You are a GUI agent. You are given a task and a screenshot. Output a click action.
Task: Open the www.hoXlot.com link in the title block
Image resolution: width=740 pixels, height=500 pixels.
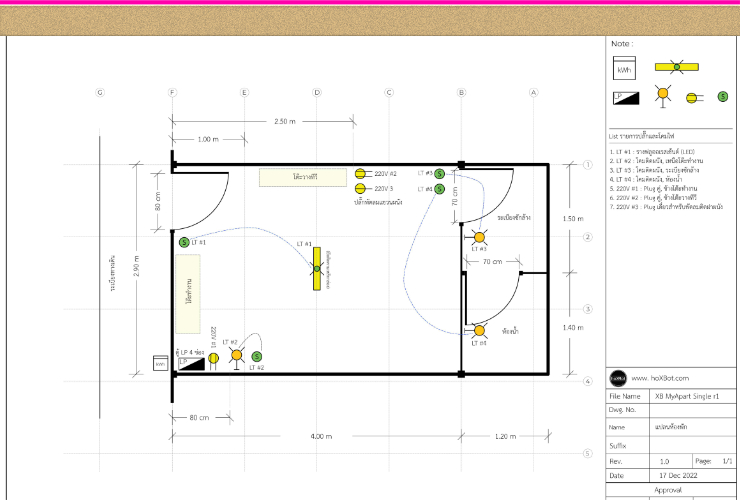pyautogui.click(x=663, y=379)
